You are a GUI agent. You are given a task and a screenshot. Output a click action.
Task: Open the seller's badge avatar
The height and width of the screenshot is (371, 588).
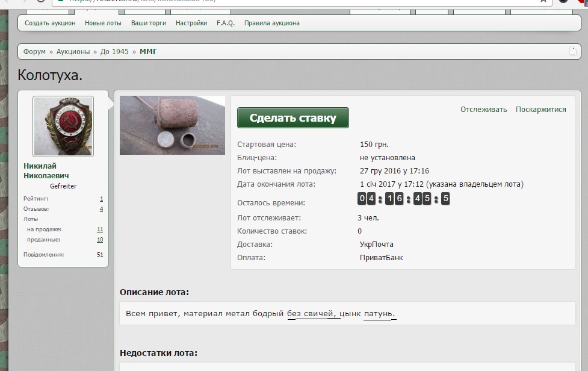[63, 126]
